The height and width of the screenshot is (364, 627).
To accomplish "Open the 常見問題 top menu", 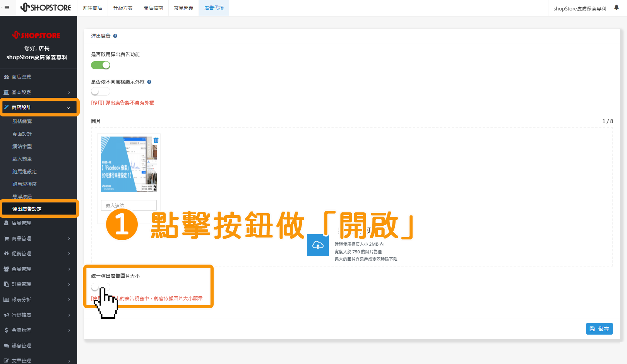I will tap(183, 8).
